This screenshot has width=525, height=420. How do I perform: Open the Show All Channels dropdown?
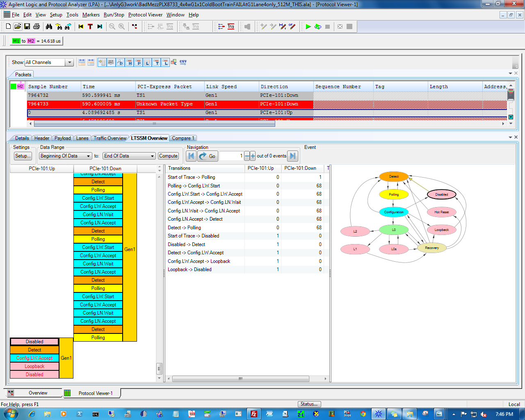(x=69, y=62)
